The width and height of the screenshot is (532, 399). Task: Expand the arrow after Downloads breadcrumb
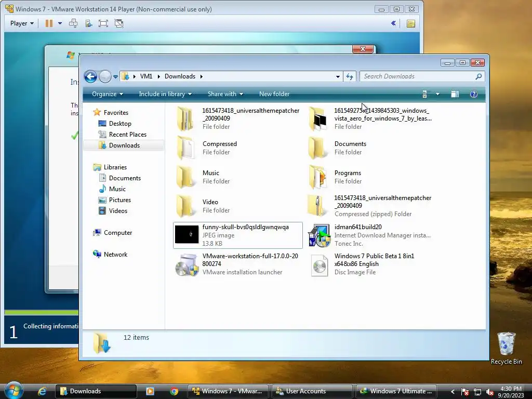[202, 76]
